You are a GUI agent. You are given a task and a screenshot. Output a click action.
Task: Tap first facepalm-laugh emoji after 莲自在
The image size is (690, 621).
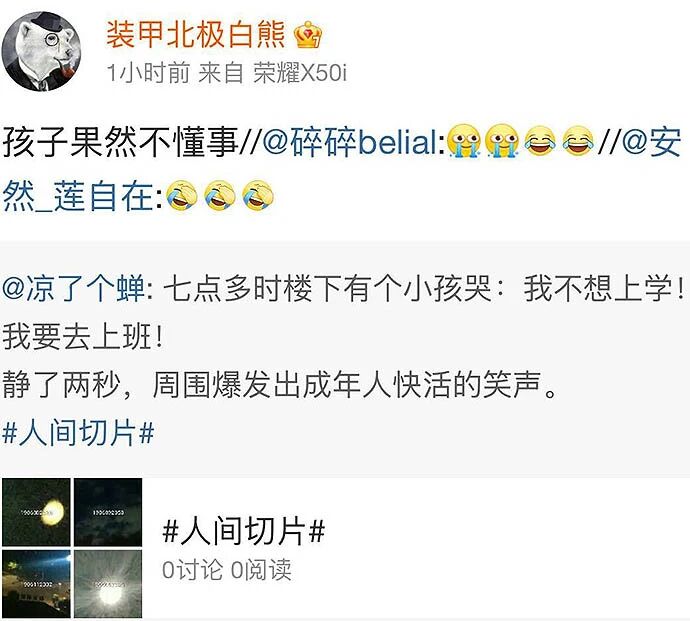point(182,195)
